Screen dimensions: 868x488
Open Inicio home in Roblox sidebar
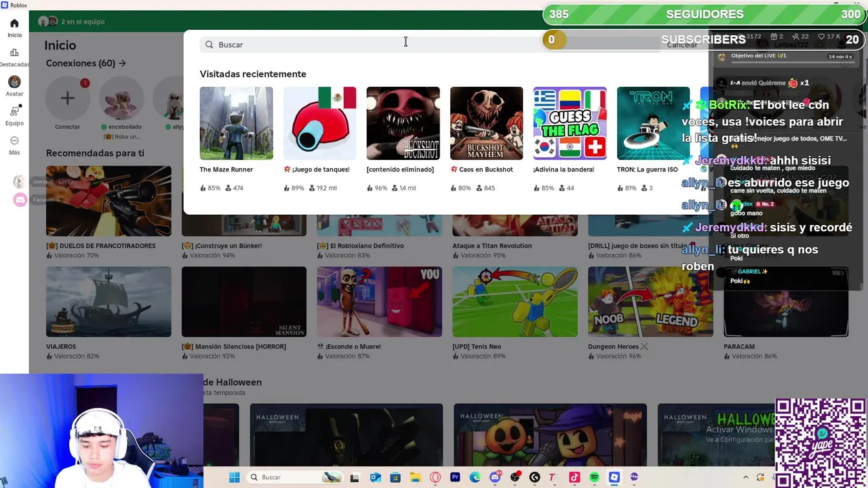pyautogui.click(x=14, y=28)
